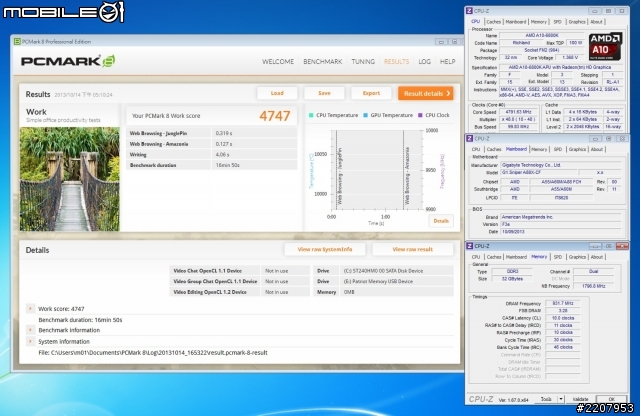Open Result details
Image resolution: width=640 pixels, height=416 pixels.
[x=426, y=93]
